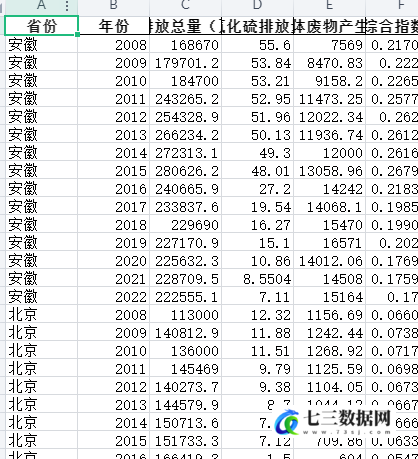Screen dimensions: 418x459
Task: Select cell with value 49.3
Action: 257,153
